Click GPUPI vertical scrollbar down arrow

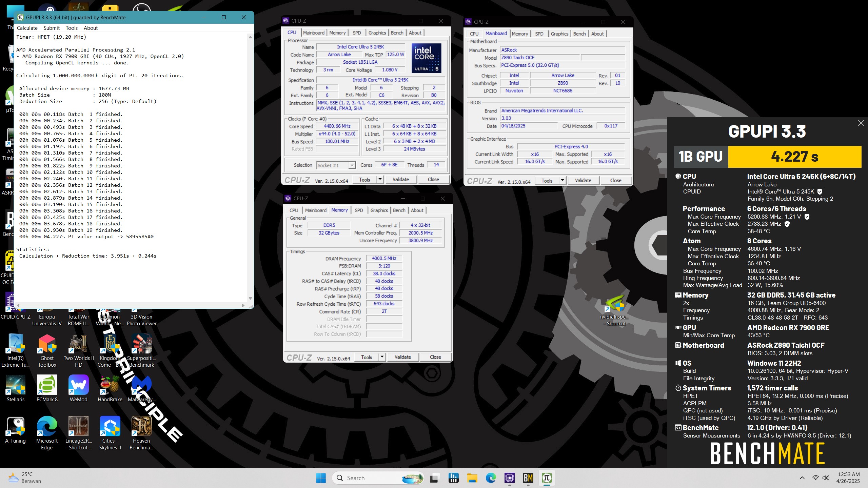(250, 299)
